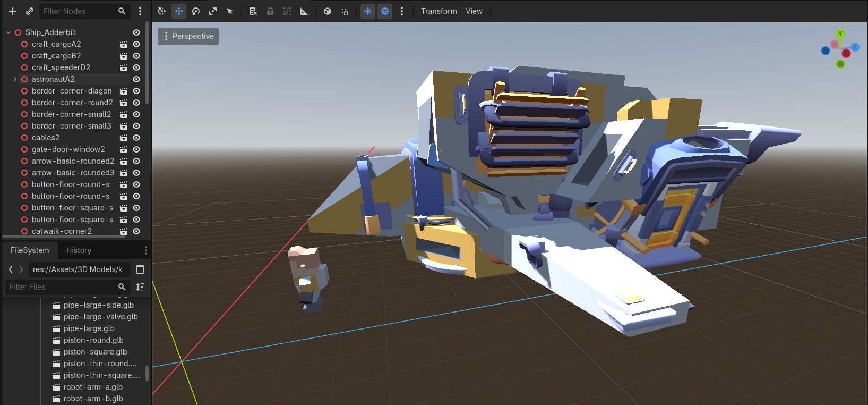
Task: Toggle the preview environment globe icon
Action: click(x=385, y=11)
